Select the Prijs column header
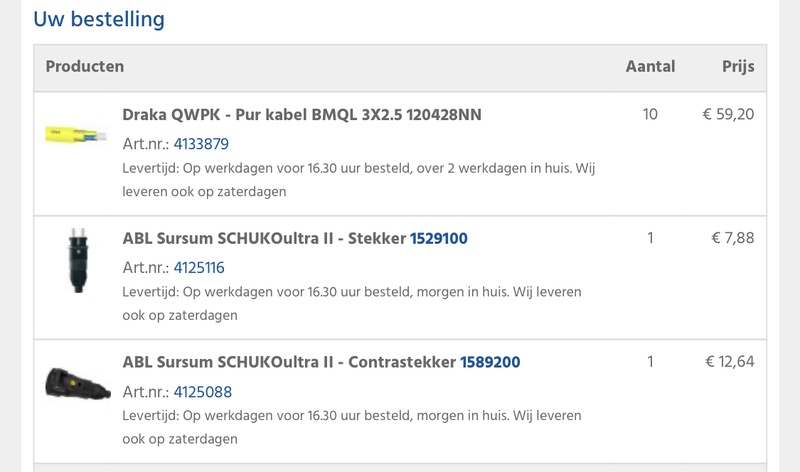 pyautogui.click(x=738, y=67)
